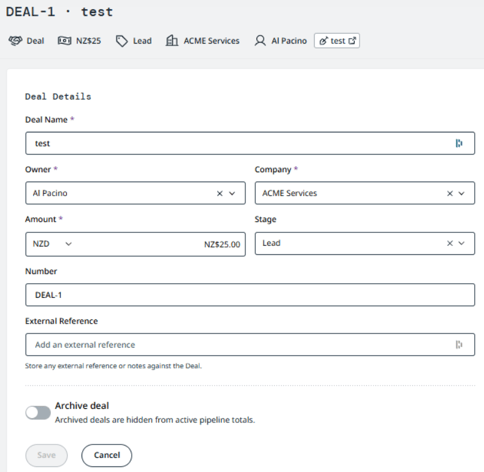
Task: Clear the Stage selection
Action: (x=450, y=243)
